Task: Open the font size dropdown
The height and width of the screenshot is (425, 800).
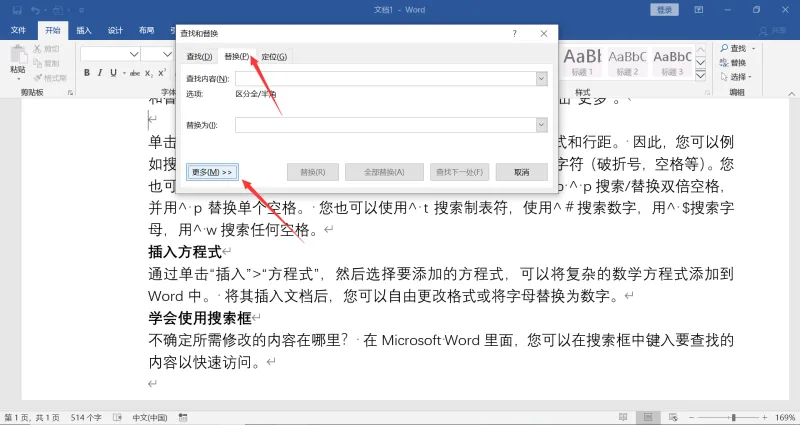Action: coord(167,54)
